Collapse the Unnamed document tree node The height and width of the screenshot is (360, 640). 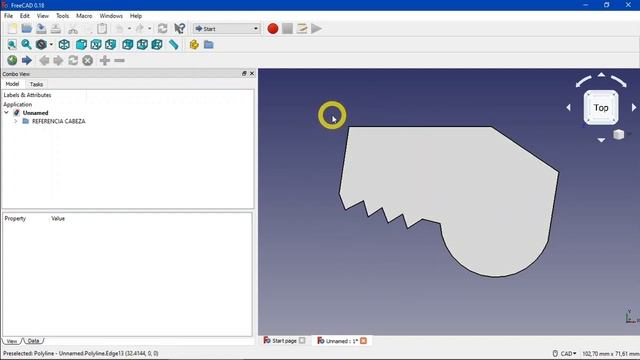click(7, 113)
